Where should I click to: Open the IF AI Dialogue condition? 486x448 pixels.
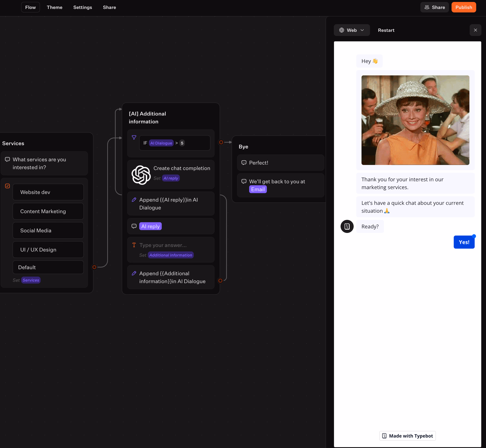coord(175,143)
